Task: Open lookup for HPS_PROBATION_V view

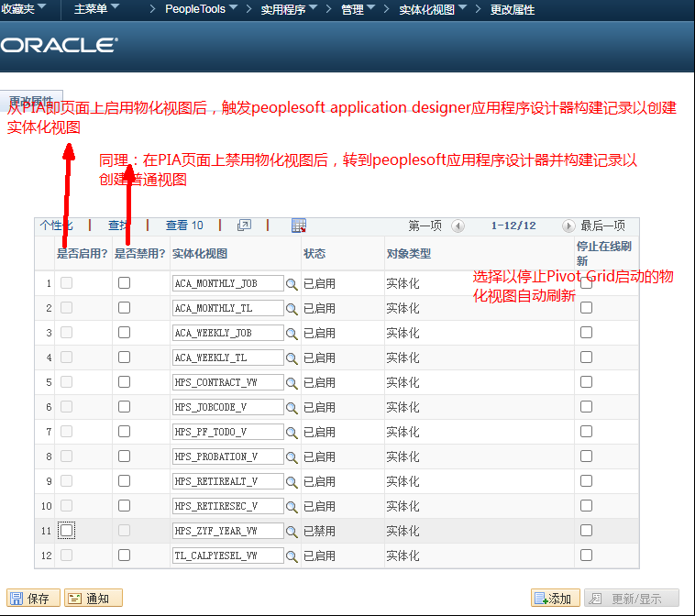Action: [292, 457]
